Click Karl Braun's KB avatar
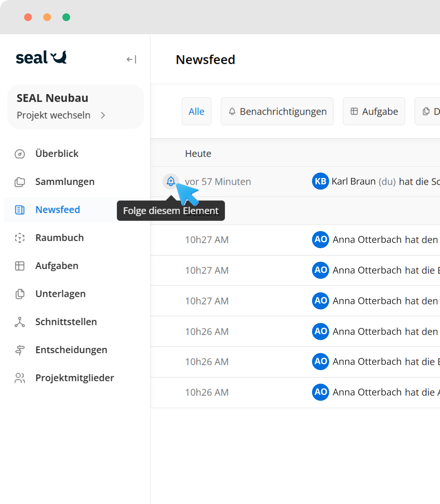This screenshot has width=440, height=504. pyautogui.click(x=320, y=181)
